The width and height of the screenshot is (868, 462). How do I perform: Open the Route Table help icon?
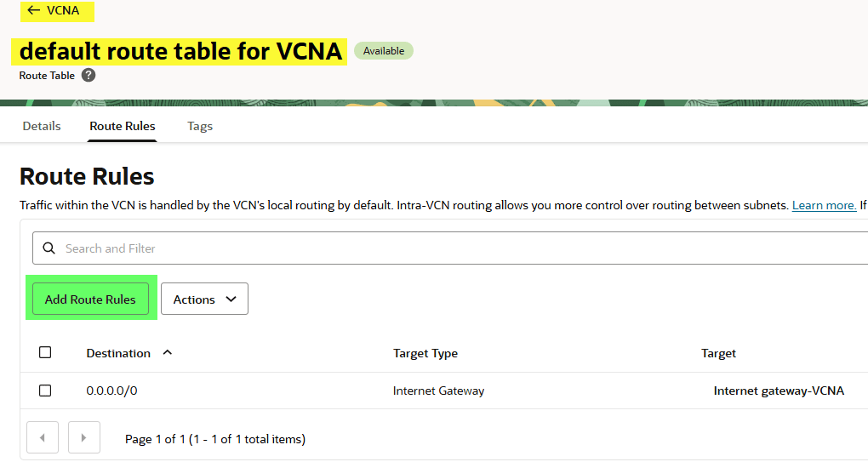click(x=89, y=76)
